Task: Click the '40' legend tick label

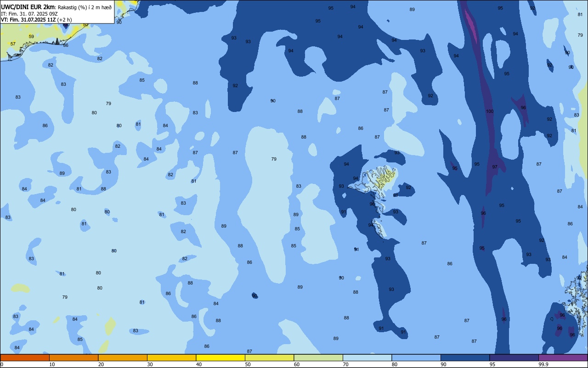Action: (199, 364)
